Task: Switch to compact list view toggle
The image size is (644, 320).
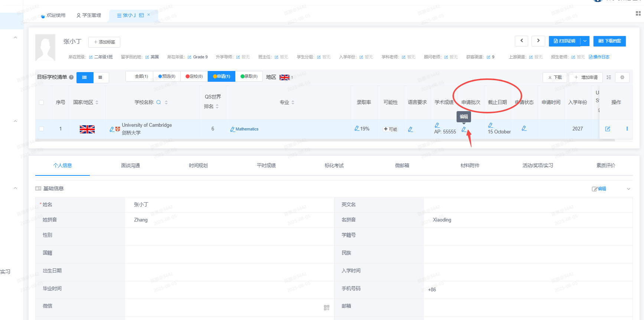Action: 100,77
